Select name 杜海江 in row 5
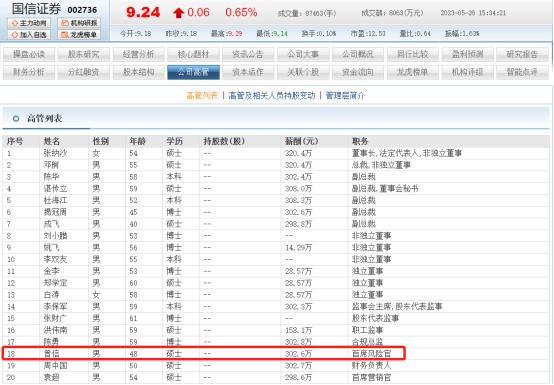Image resolution: width=554 pixels, height=385 pixels. (55, 200)
